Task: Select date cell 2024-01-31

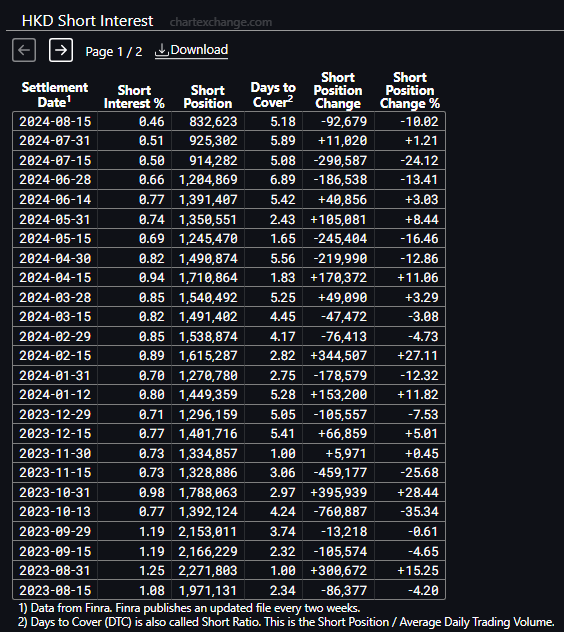Action: (55, 376)
